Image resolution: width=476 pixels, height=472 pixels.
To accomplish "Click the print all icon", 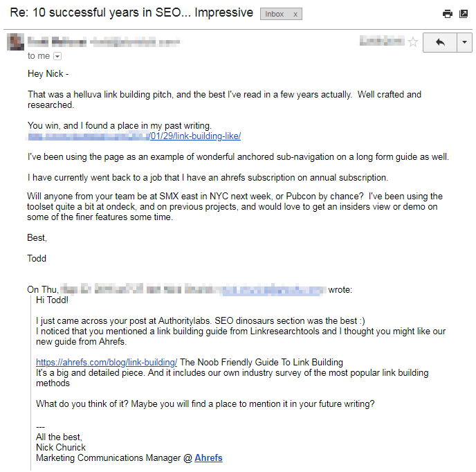I will (x=448, y=14).
